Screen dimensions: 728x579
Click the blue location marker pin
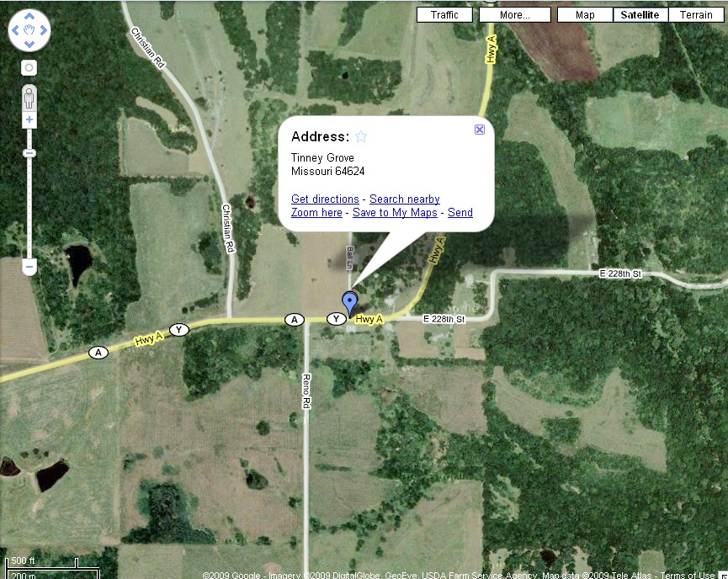point(349,304)
